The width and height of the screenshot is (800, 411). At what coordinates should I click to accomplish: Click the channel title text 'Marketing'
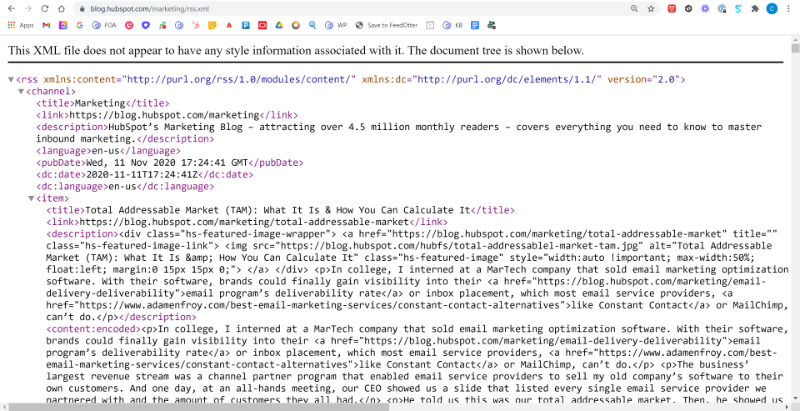[100, 104]
